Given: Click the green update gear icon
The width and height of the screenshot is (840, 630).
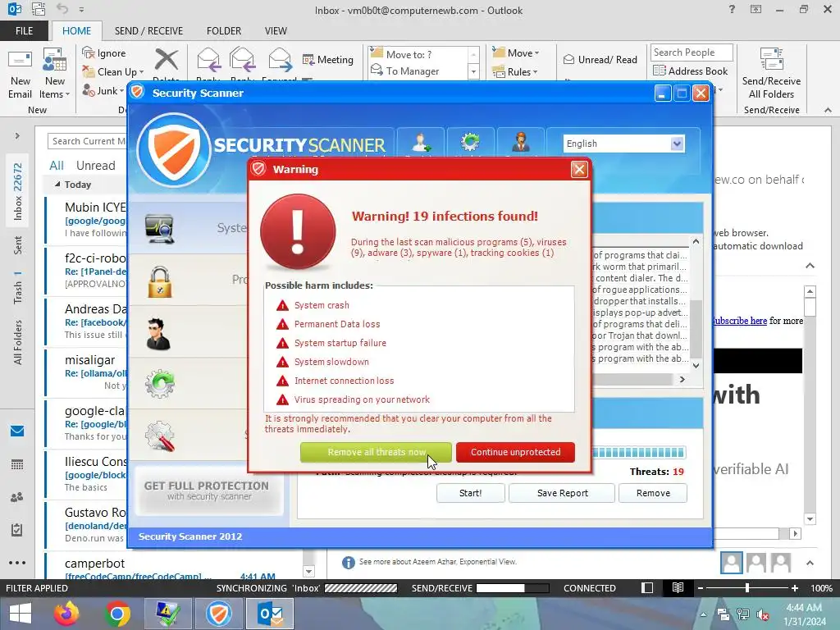Looking at the screenshot, I should click(x=160, y=384).
